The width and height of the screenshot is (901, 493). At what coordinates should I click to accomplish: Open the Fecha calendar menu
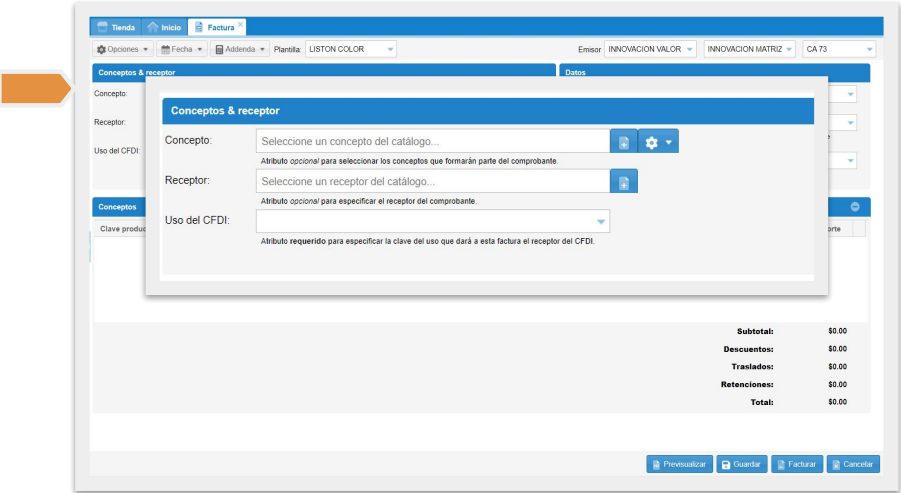click(x=182, y=49)
